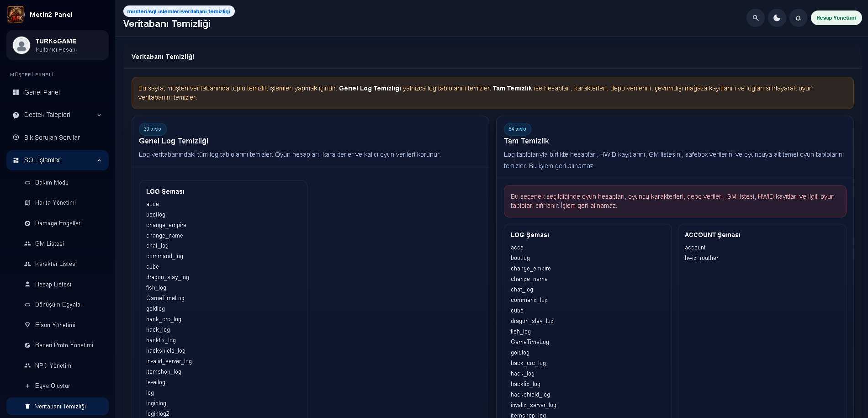Toggle dark mode with the moon icon
Image resolution: width=868 pixels, height=418 pixels.
coord(777,18)
